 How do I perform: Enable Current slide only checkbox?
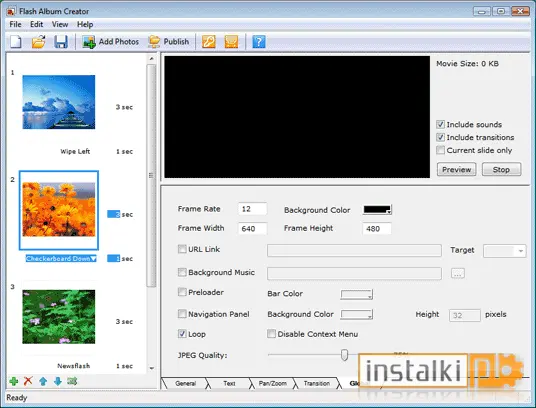point(440,150)
